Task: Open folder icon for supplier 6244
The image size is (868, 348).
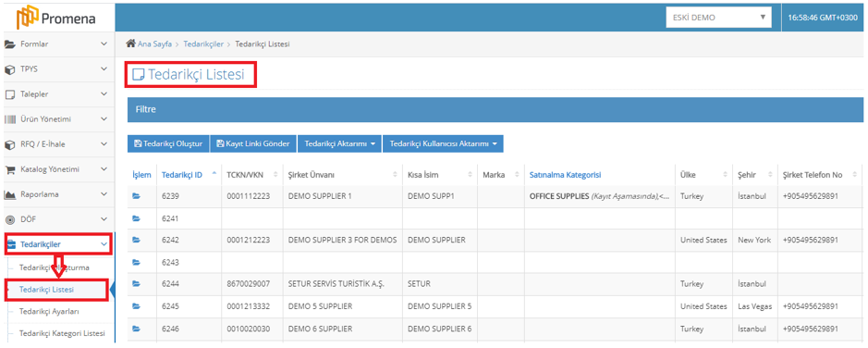Action: (136, 284)
